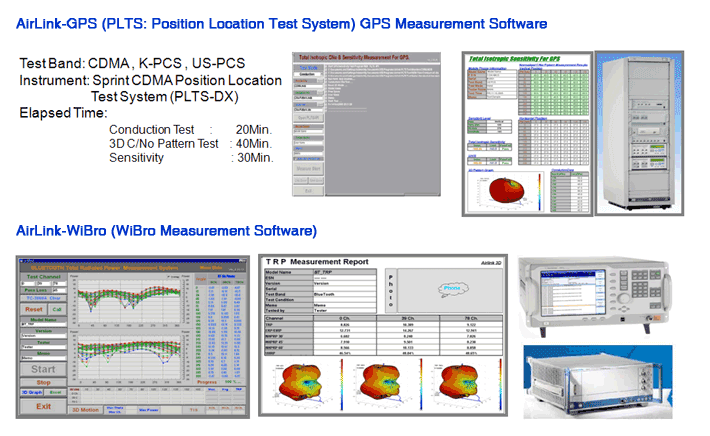Click the right 3D radiation pattern plot
This screenshot has width=710, height=436.
click(x=459, y=383)
